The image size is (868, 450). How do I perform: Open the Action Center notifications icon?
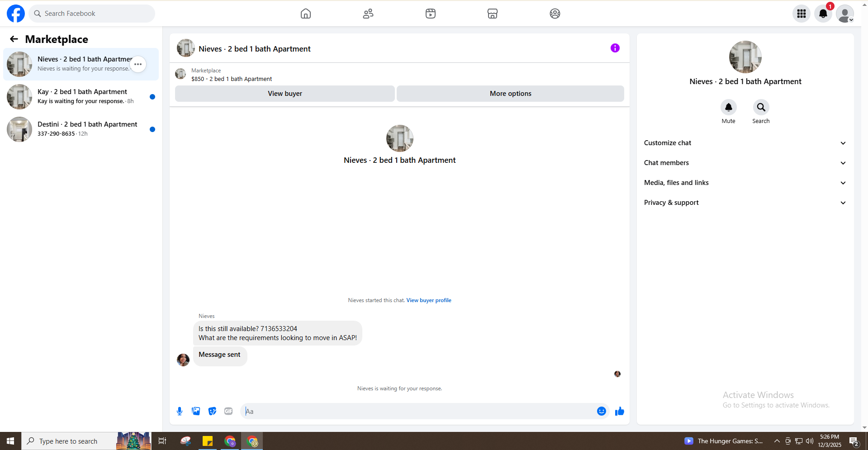854,441
